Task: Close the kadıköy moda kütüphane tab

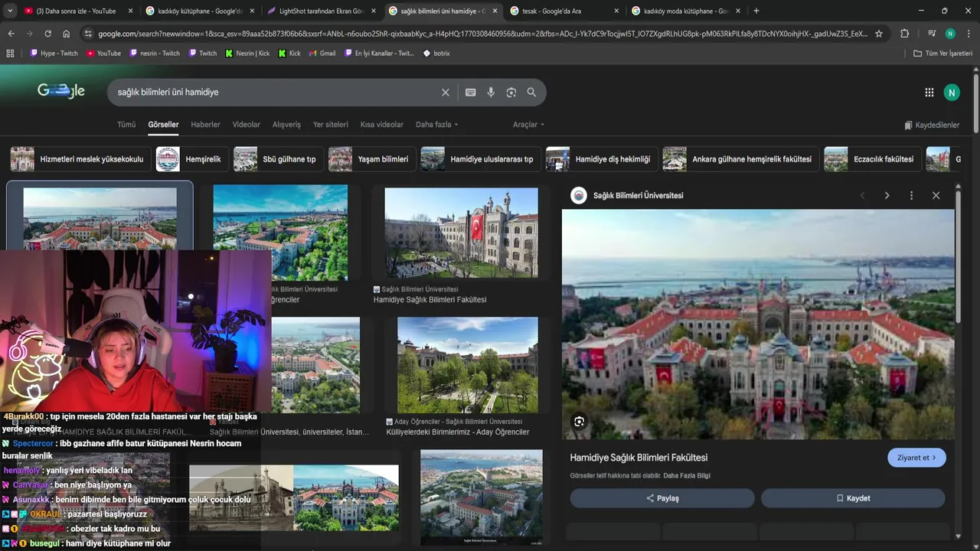Action: coord(737,11)
